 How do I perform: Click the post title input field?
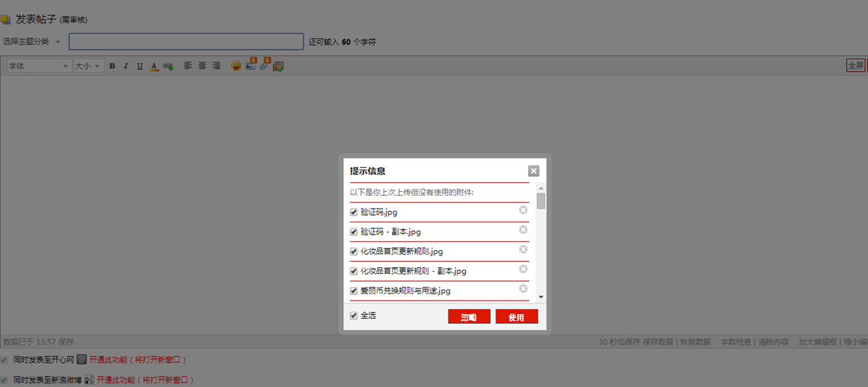[x=186, y=42]
